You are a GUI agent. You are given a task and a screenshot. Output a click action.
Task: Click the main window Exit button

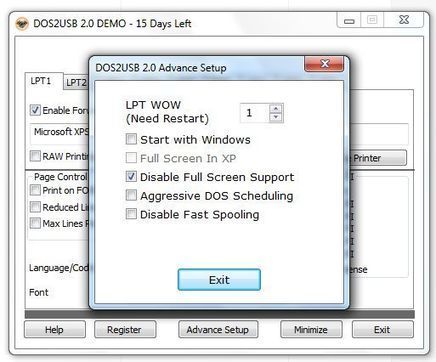pos(382,330)
